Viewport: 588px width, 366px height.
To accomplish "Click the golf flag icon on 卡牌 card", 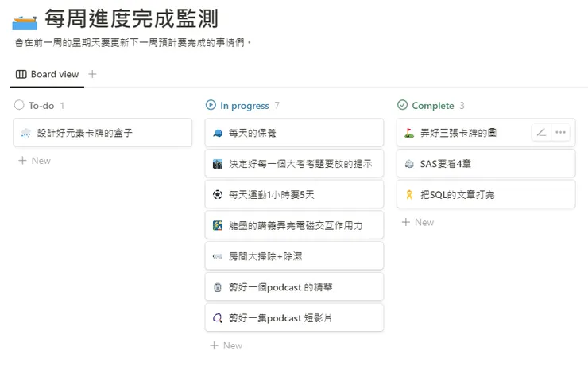I will 409,133.
